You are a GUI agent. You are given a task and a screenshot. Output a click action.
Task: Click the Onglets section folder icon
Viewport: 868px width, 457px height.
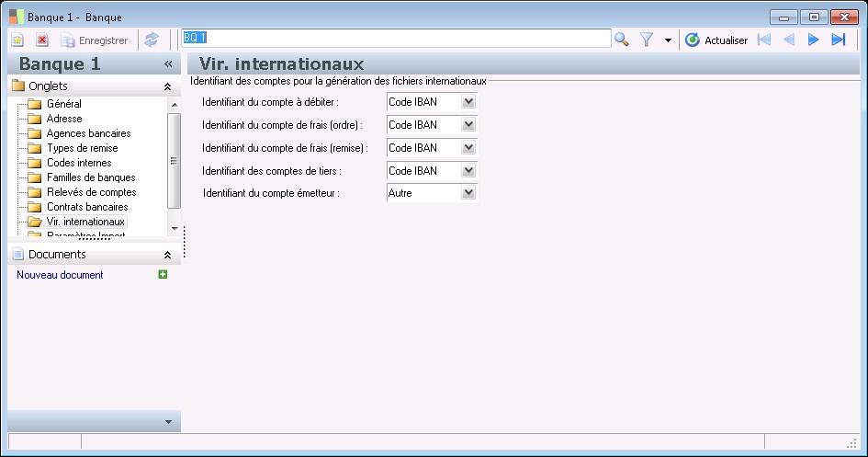click(x=18, y=86)
